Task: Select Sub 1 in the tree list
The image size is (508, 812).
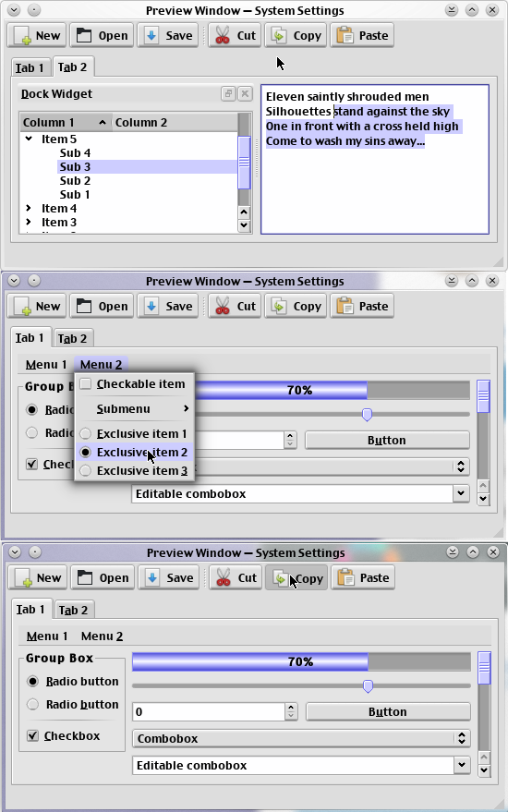Action: [x=75, y=195]
